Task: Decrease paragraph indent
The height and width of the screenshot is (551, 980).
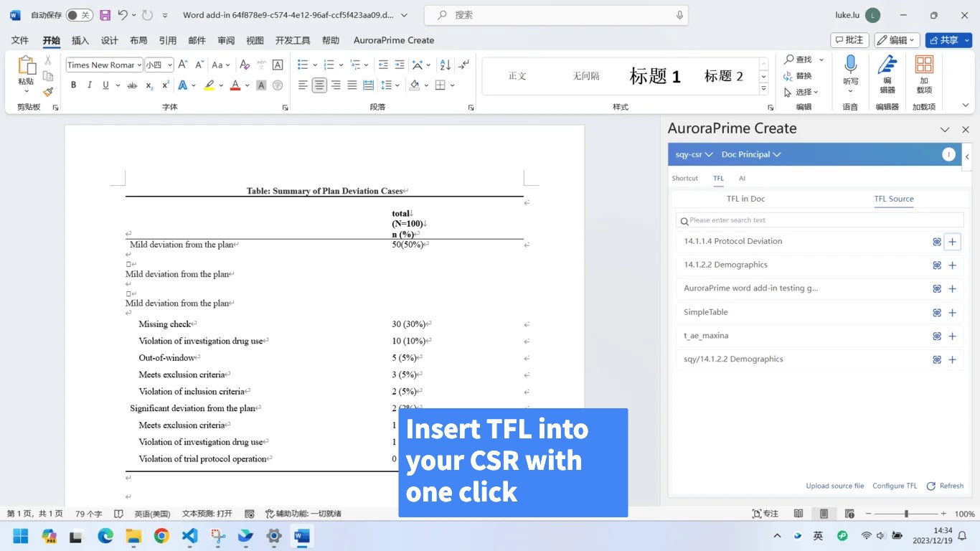Action: click(x=383, y=65)
